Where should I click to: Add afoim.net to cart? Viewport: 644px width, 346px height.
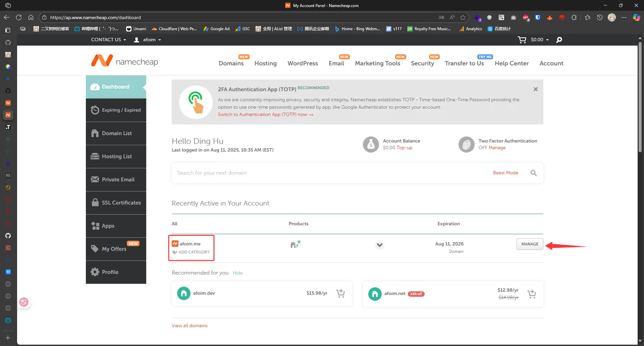pos(531,294)
